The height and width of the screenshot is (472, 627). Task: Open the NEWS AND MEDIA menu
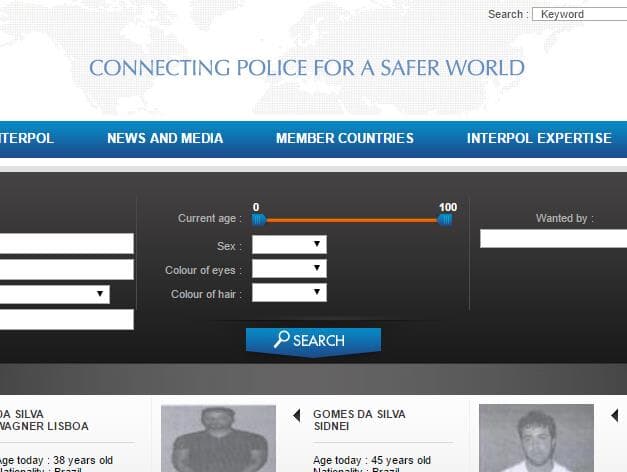tap(165, 138)
